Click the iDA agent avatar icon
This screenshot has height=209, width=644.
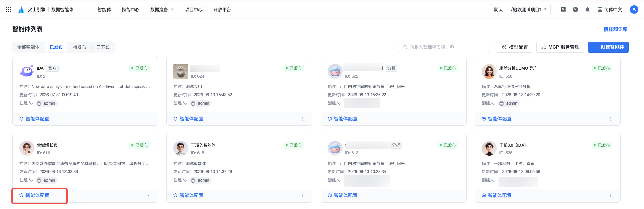pyautogui.click(x=27, y=71)
